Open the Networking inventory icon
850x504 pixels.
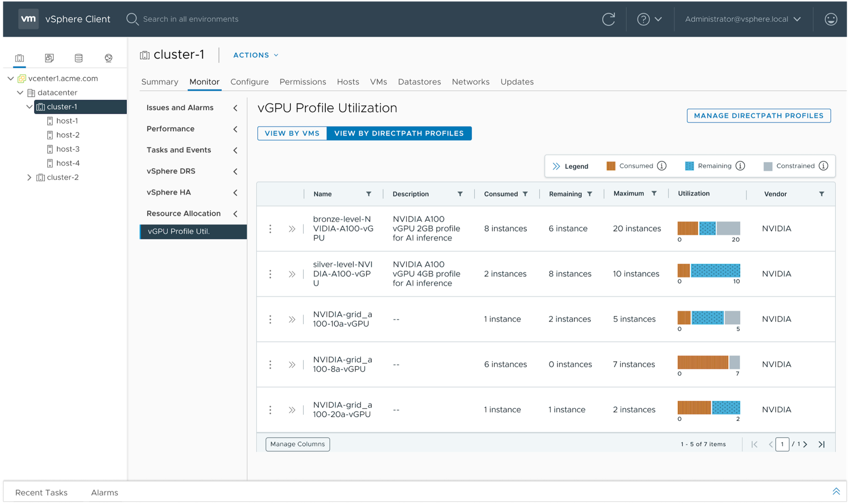tap(108, 58)
